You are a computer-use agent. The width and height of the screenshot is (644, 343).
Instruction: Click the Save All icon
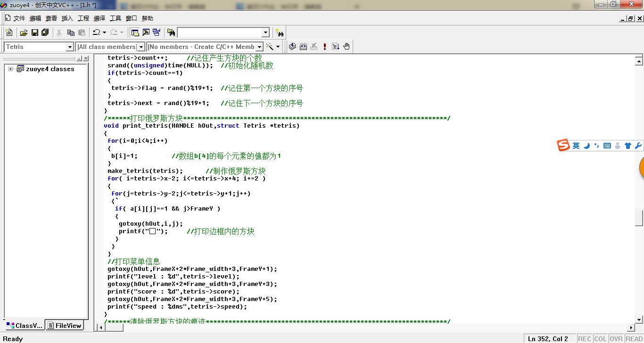[45, 33]
